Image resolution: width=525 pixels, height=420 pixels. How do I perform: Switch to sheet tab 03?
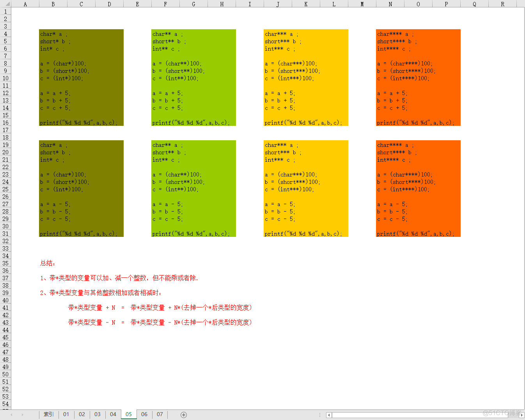pos(98,414)
